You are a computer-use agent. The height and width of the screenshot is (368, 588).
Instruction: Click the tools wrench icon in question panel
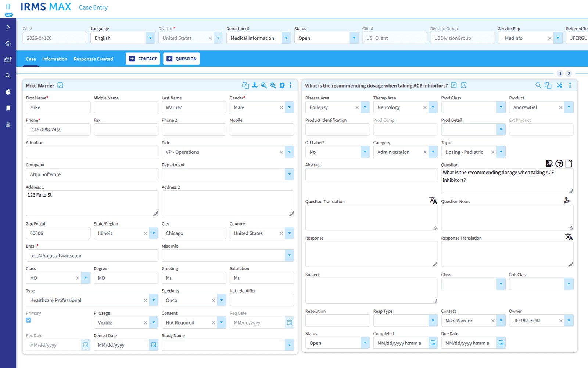tap(559, 85)
